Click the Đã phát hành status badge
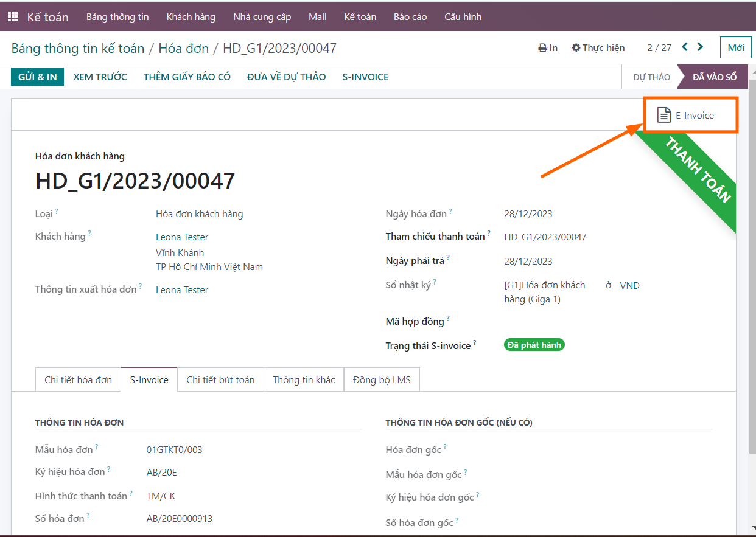This screenshot has width=756, height=537. pos(534,345)
